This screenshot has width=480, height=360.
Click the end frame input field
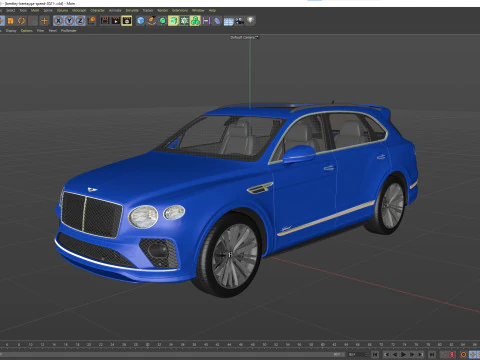click(x=357, y=355)
